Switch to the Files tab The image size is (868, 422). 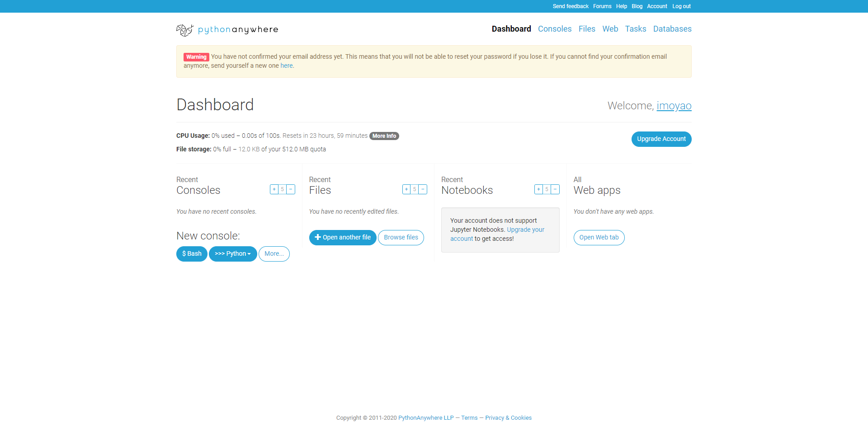point(587,29)
